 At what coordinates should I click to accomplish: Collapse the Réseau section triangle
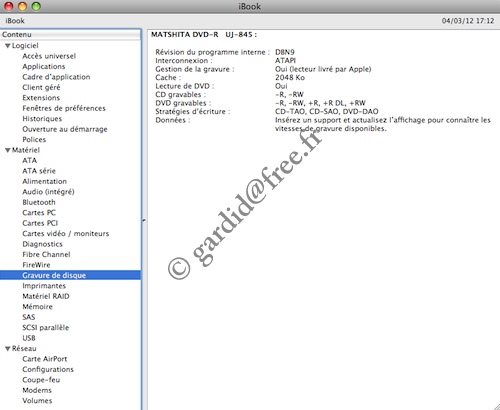(7, 349)
